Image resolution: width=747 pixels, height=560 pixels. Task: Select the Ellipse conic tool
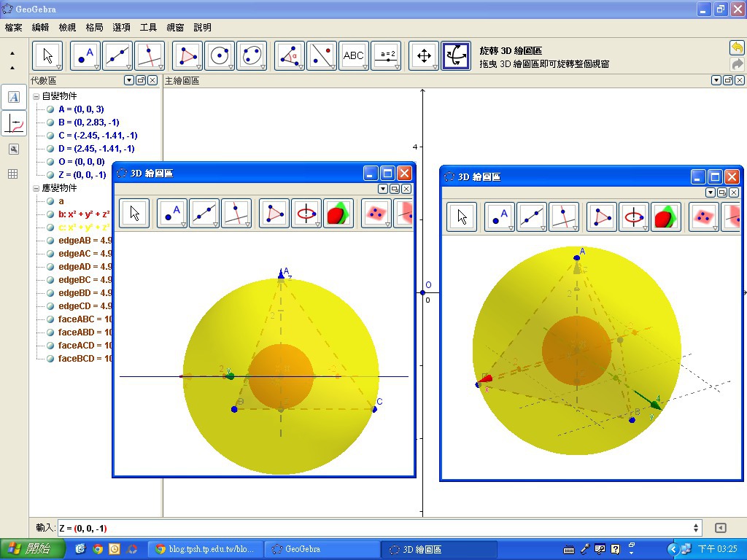pos(252,55)
